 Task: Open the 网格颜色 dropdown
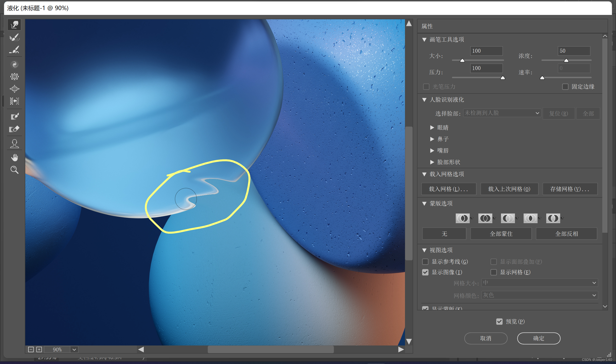point(540,295)
